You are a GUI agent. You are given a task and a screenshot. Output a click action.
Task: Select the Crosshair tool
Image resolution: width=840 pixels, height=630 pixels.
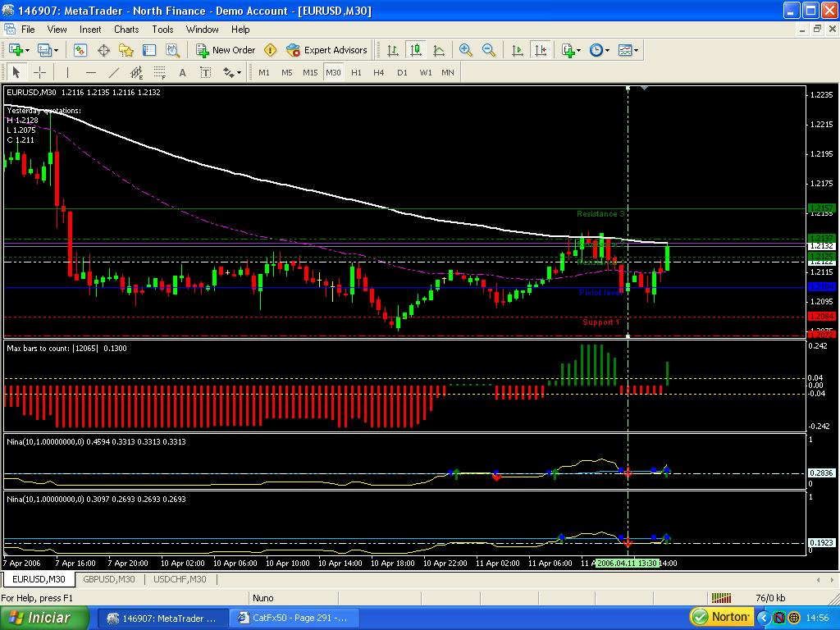[x=39, y=72]
